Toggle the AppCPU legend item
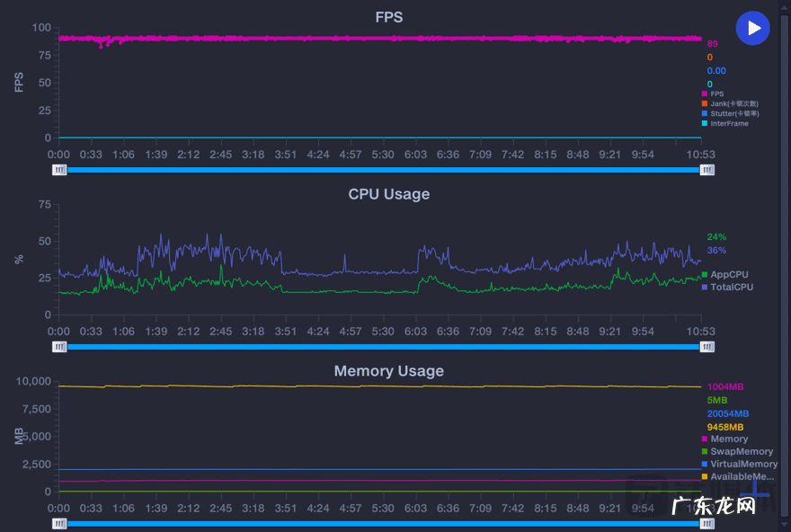 tap(724, 274)
